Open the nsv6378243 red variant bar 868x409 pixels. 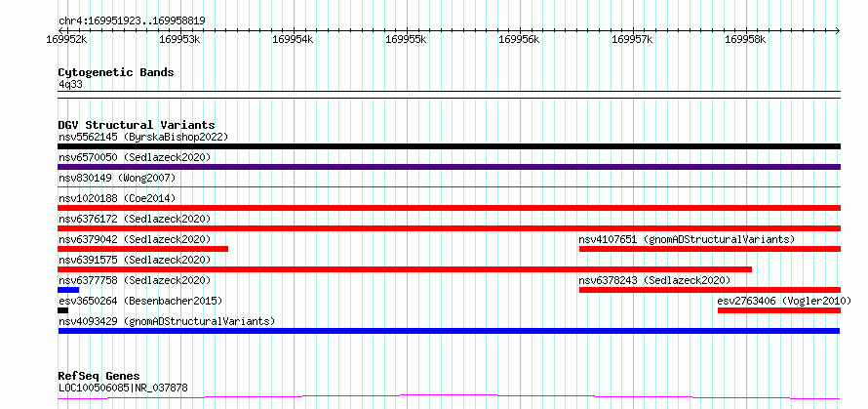[x=710, y=290]
